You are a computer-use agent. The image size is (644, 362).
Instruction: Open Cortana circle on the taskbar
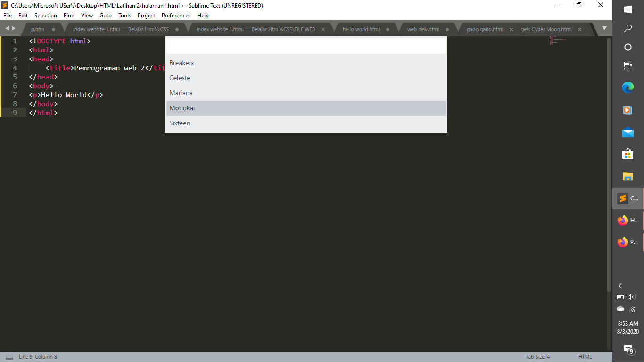pyautogui.click(x=628, y=47)
